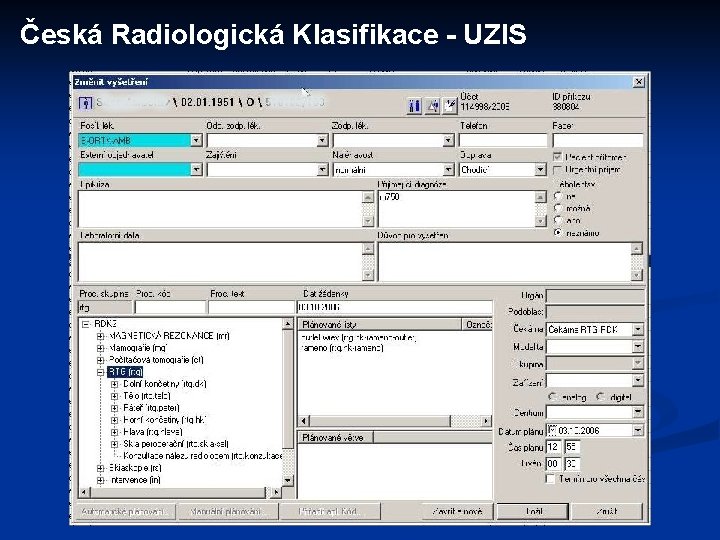
Task: Click the procedure tree's horizontal scrollbar right arrow
Action: [276, 493]
